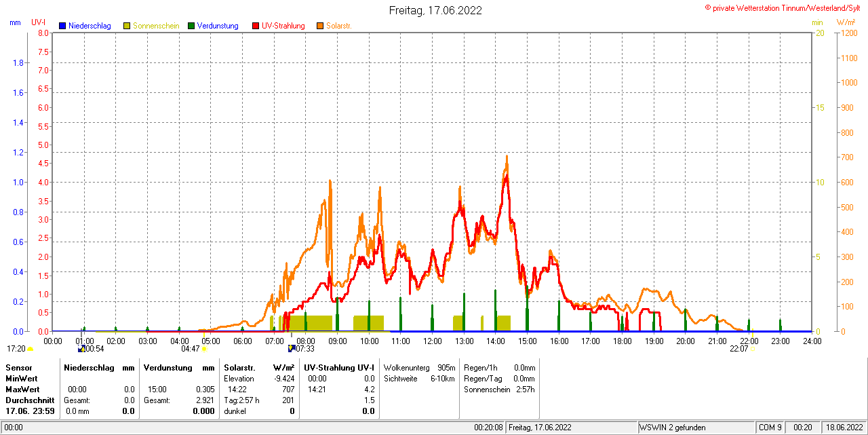Click the Solarstr. max value 707

pos(288,389)
